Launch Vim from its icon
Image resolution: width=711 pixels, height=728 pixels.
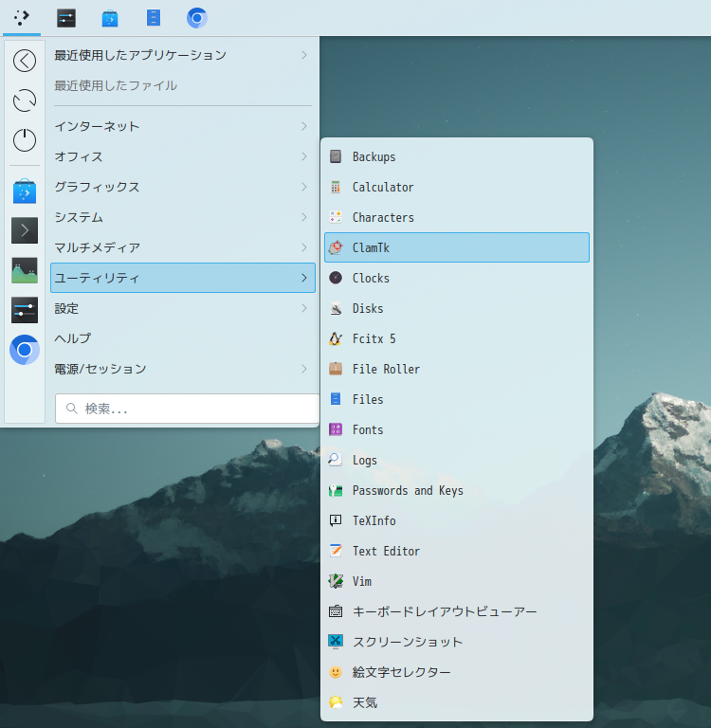coord(336,581)
